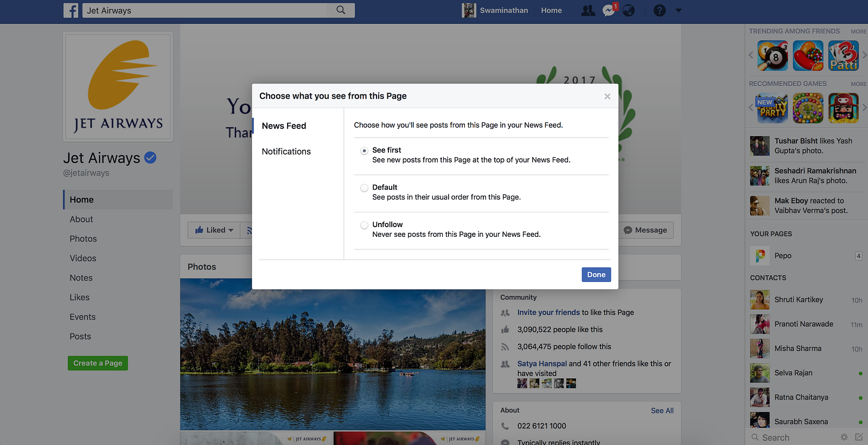Open Satya Hanspal's profile link
868x445 pixels.
click(x=542, y=364)
